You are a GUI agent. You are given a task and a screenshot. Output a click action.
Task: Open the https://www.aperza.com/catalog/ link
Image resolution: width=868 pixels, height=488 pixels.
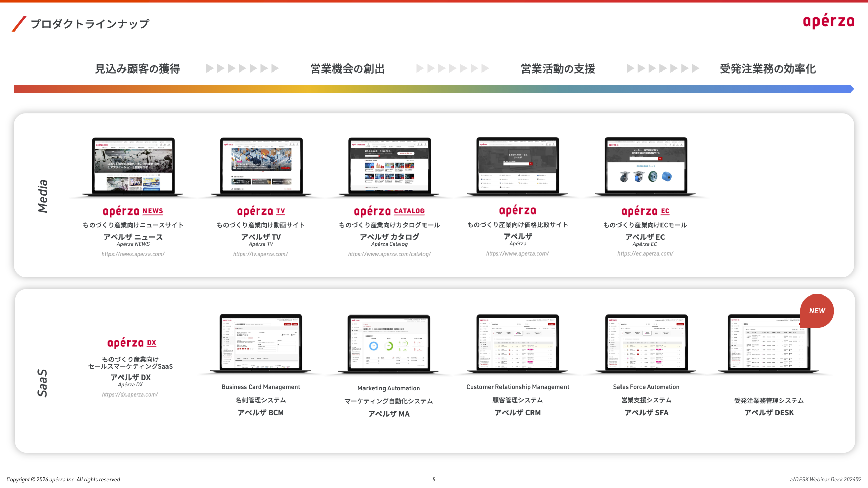point(389,254)
